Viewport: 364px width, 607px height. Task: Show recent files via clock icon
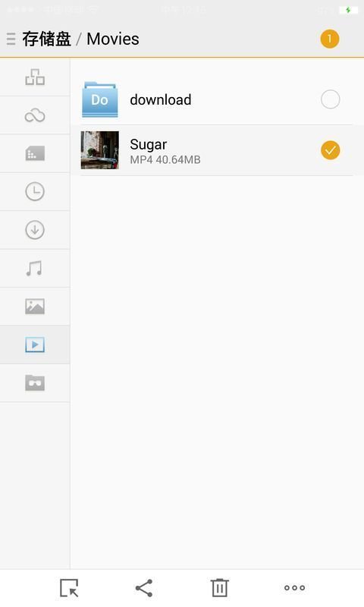click(x=35, y=192)
